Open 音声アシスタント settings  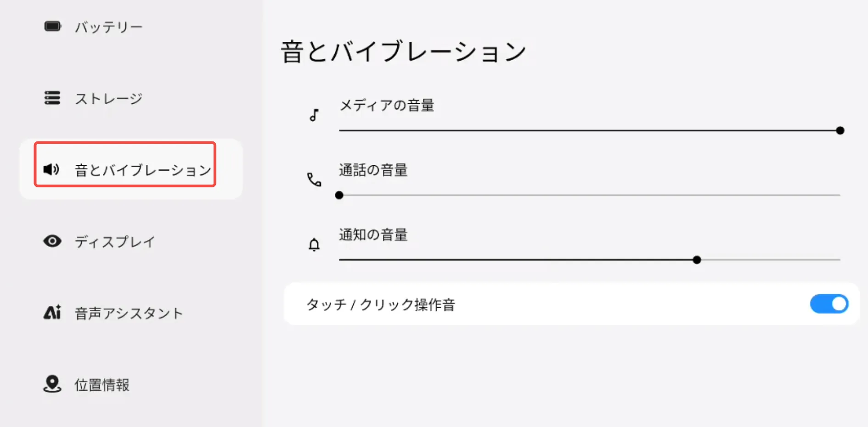(x=129, y=314)
